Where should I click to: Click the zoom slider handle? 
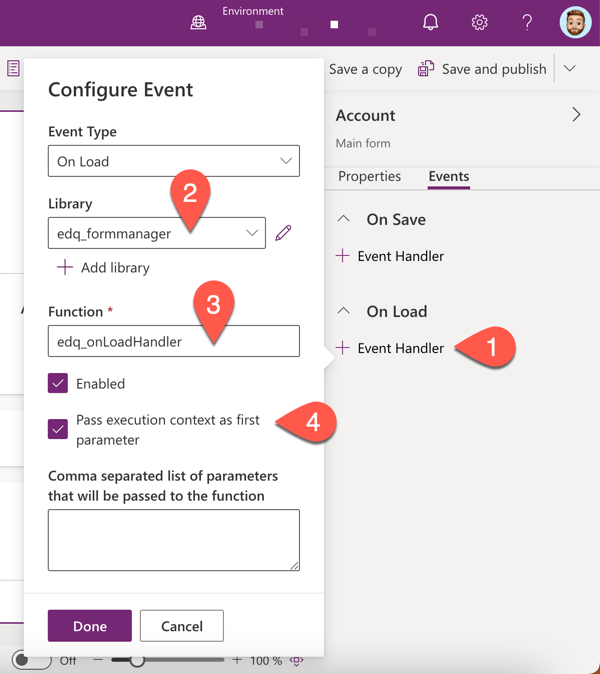(137, 660)
